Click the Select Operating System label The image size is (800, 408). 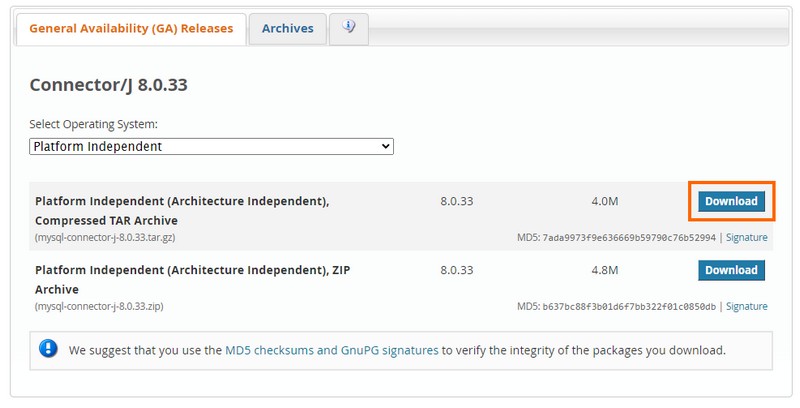coord(93,124)
